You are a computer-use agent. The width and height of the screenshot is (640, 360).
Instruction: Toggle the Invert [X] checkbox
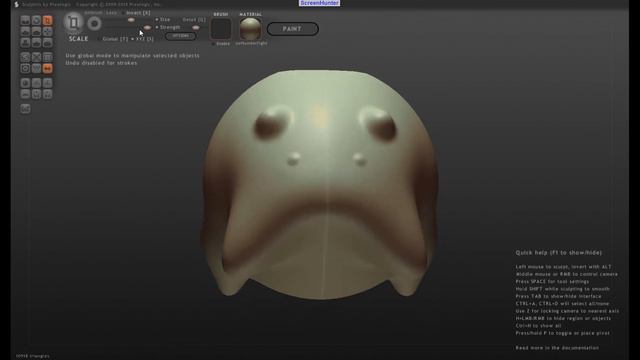coord(136,13)
